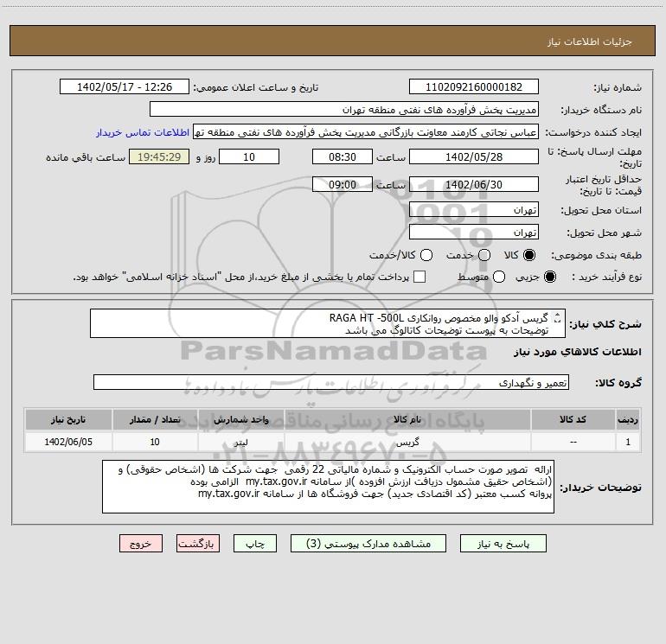Click the scroll arrows of description box
The image size is (666, 644).
(558, 318)
